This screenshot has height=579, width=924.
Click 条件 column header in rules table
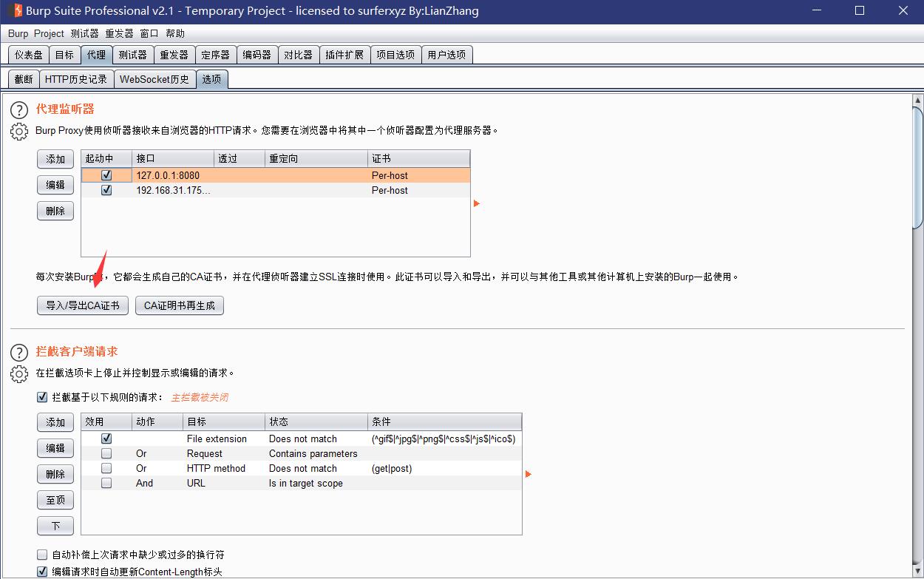445,421
